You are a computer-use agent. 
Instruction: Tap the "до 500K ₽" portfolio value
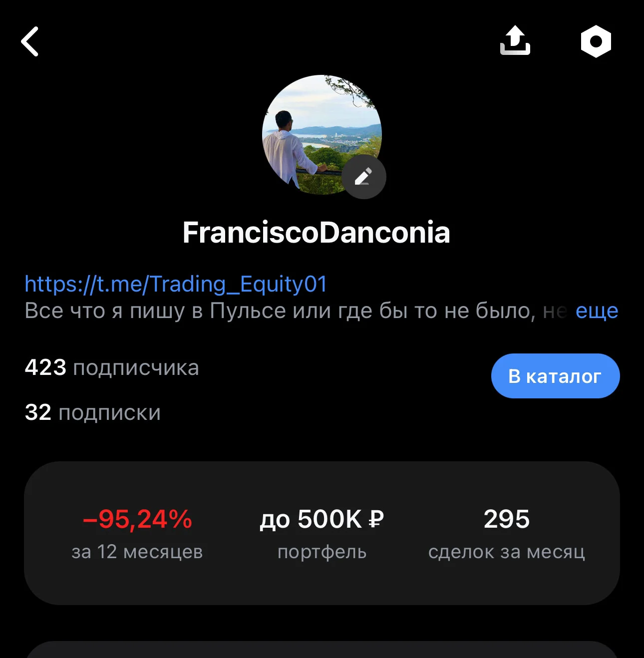(322, 519)
